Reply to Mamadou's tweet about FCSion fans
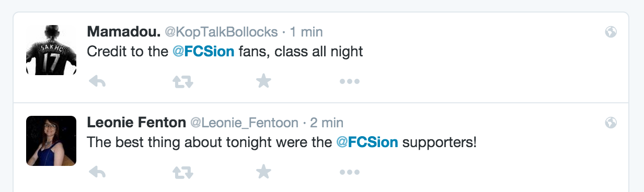 click(x=98, y=81)
